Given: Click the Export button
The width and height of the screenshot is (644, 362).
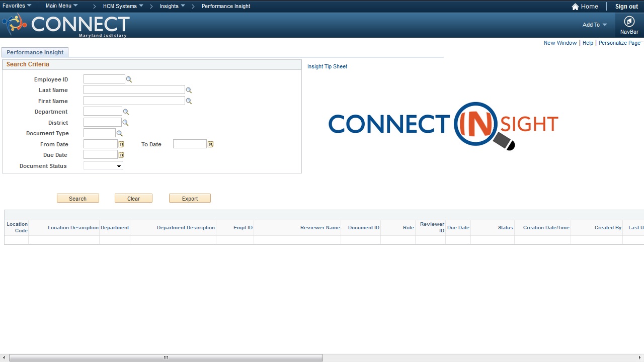Looking at the screenshot, I should [190, 199].
